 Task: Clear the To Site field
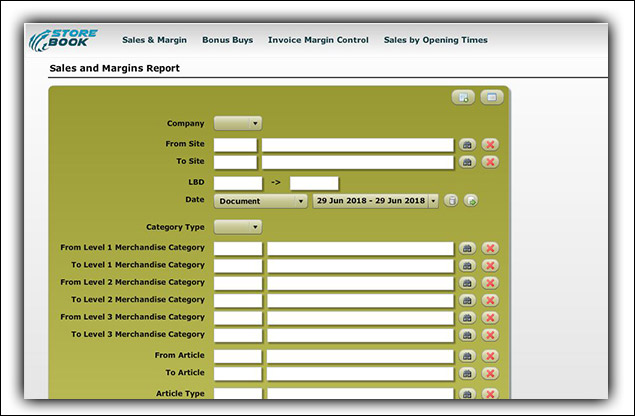pyautogui.click(x=490, y=162)
